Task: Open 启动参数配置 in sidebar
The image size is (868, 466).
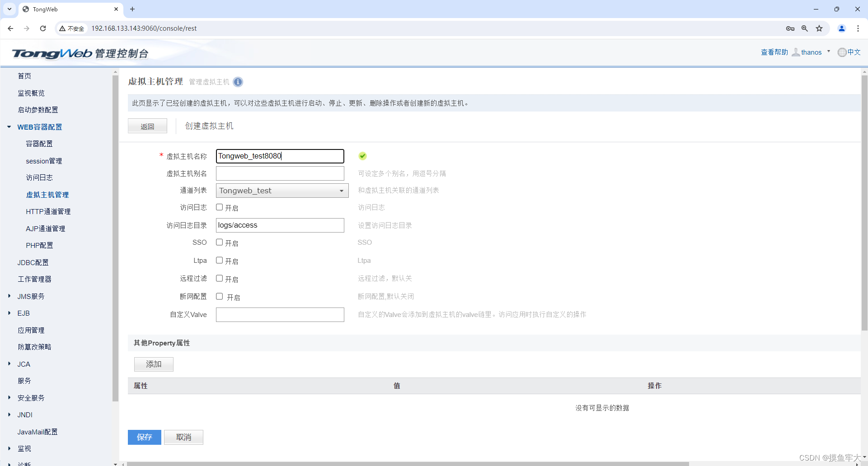Action: tap(38, 110)
